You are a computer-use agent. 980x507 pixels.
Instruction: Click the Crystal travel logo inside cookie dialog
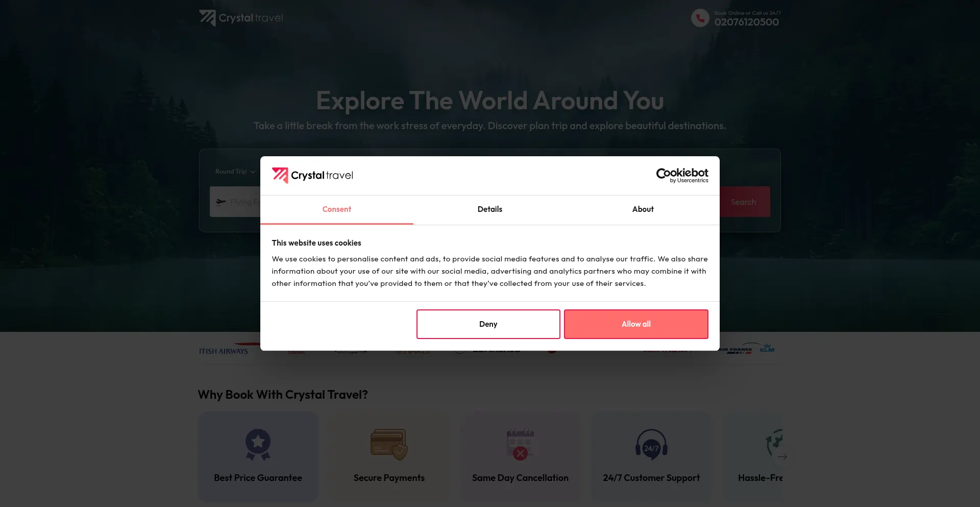tap(312, 175)
